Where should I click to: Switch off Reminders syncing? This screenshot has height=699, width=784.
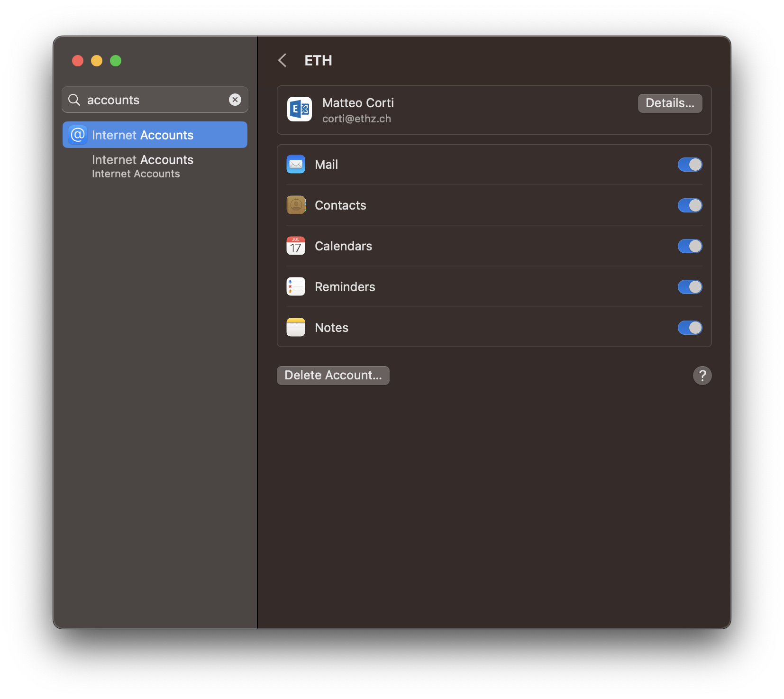pos(690,287)
